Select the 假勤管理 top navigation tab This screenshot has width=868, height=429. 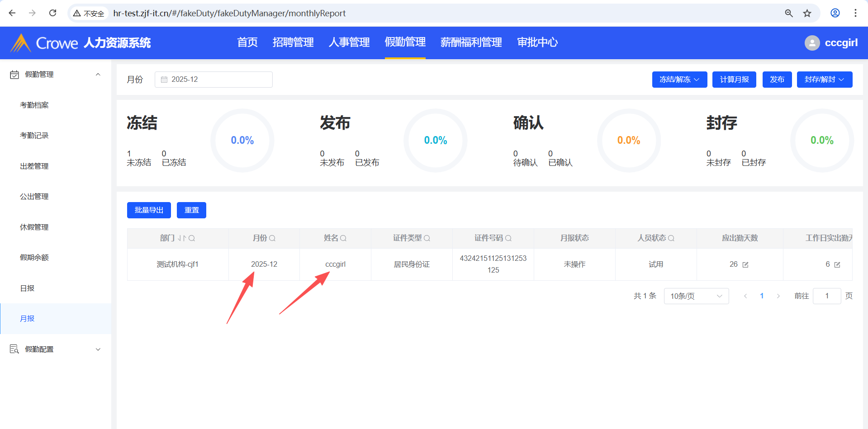405,42
